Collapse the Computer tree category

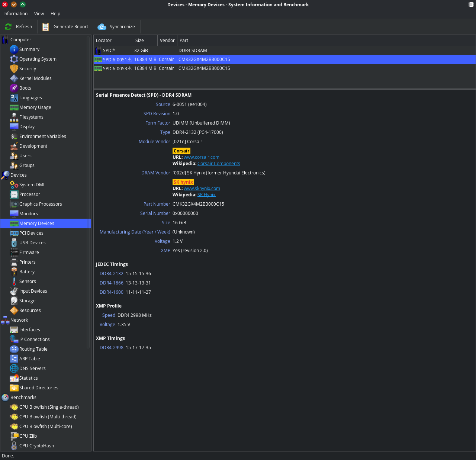[x=5, y=40]
